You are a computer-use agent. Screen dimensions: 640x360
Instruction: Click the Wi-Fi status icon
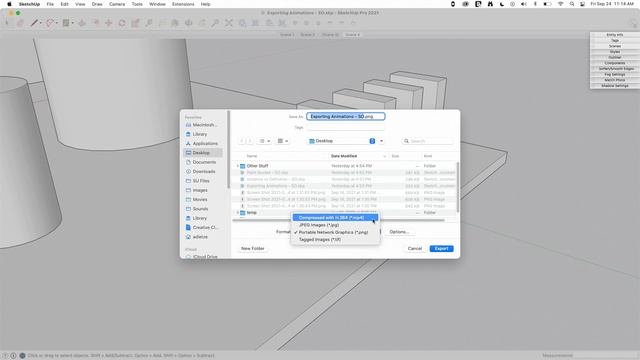click(x=560, y=4)
